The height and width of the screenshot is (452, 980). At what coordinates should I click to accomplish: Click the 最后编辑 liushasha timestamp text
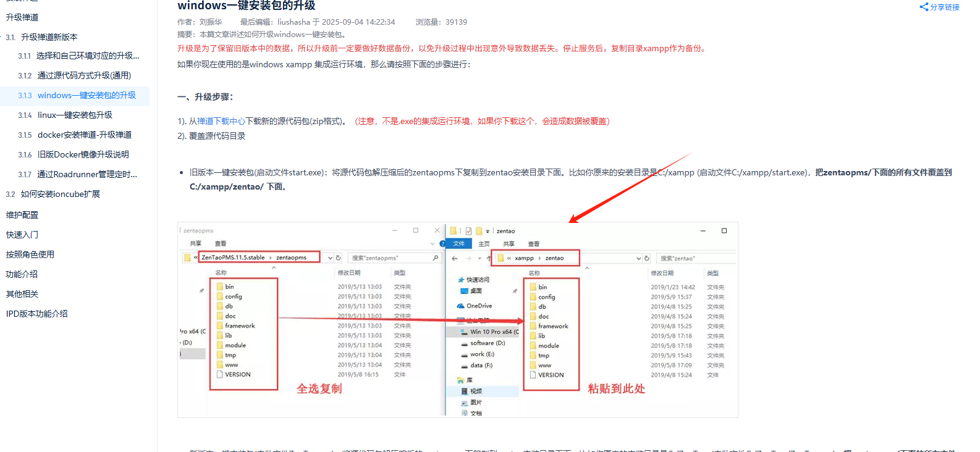318,22
